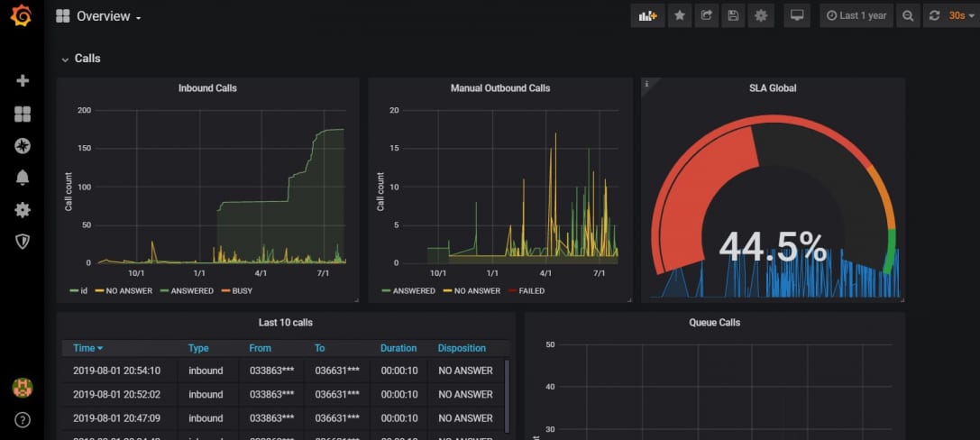Sort table by Duration column
This screenshot has width=980, height=440.
[x=398, y=348]
